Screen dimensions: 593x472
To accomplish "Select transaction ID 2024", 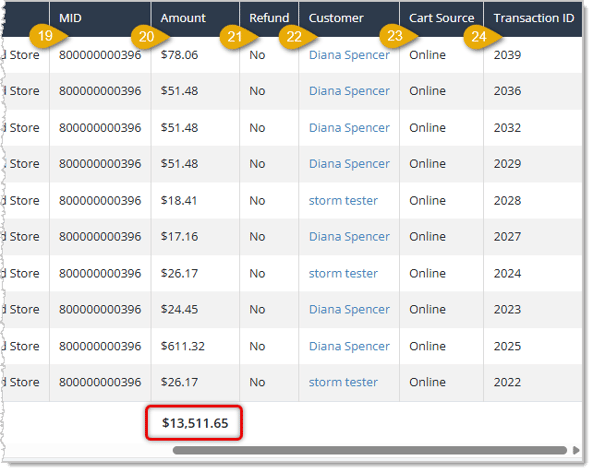I will [x=507, y=273].
